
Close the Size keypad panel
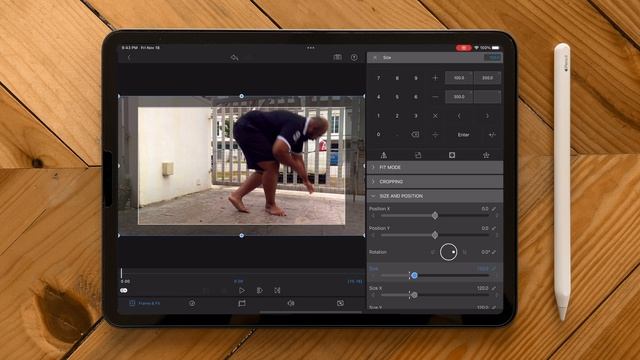(x=375, y=58)
